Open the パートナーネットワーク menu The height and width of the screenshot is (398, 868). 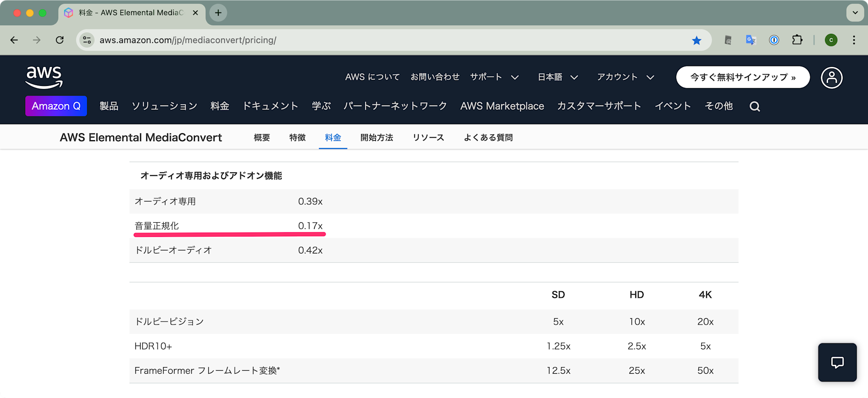(x=395, y=106)
